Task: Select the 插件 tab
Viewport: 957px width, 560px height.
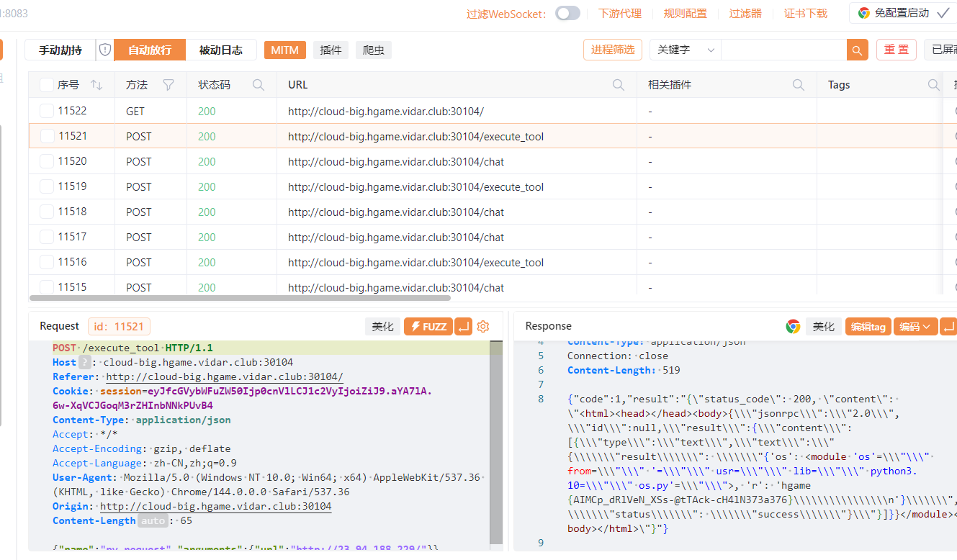Action: (331, 50)
